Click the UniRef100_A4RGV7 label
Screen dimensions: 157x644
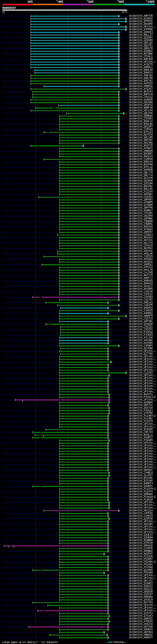pyautogui.click(x=141, y=638)
